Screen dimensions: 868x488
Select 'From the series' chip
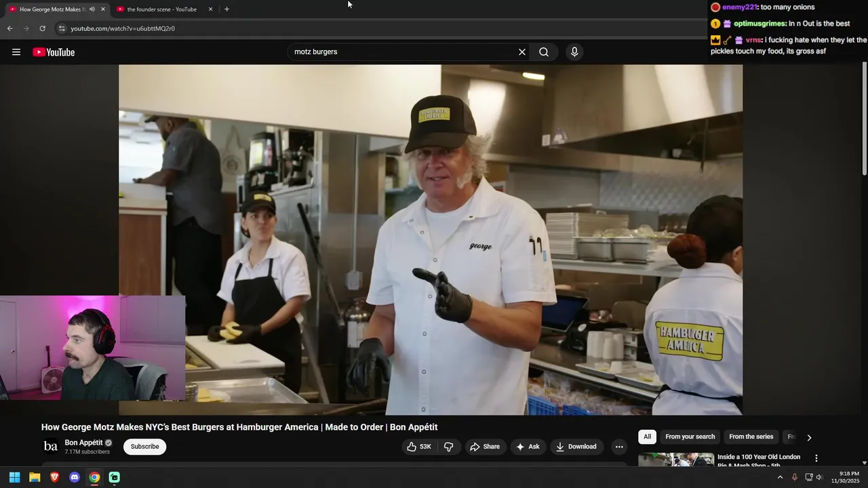(x=751, y=437)
